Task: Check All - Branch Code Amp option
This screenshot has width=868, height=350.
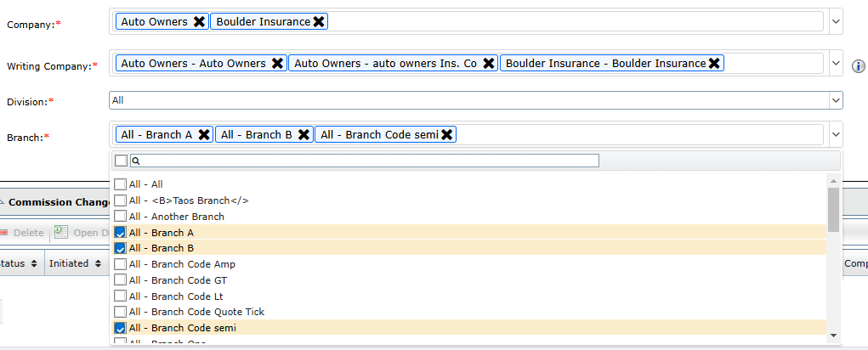Action: pos(120,264)
